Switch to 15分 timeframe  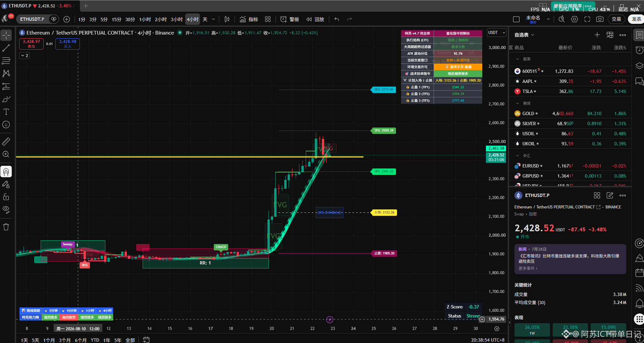[116, 19]
